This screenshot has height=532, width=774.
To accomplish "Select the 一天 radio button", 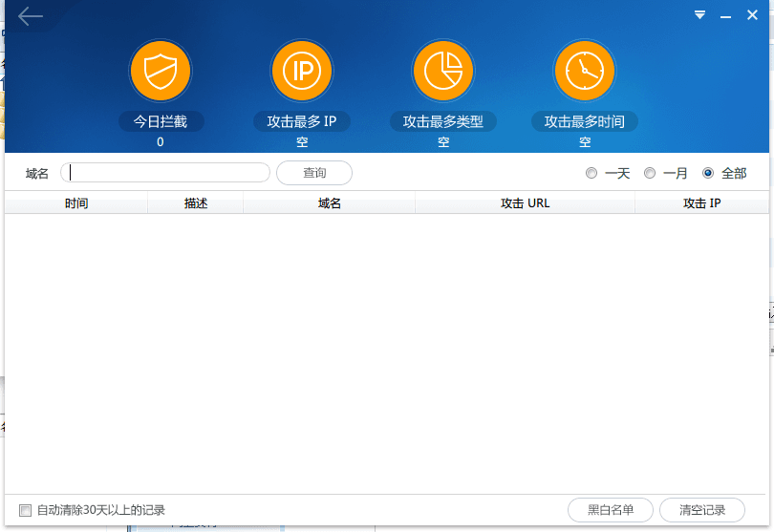I will pos(591,173).
